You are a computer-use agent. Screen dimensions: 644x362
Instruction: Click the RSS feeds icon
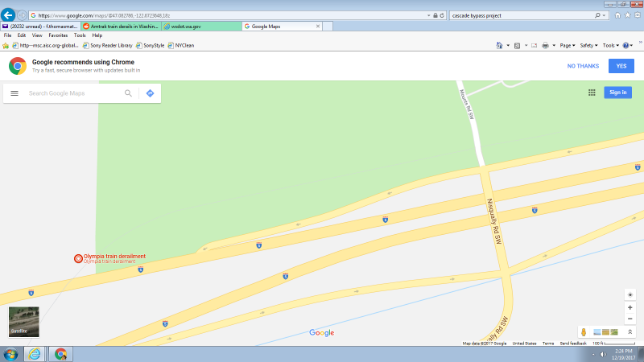(517, 46)
